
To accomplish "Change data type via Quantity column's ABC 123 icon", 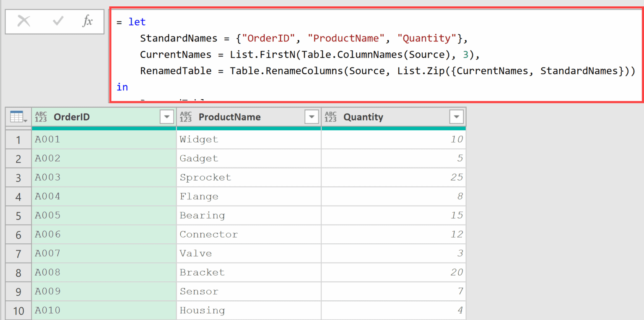I will 331,117.
